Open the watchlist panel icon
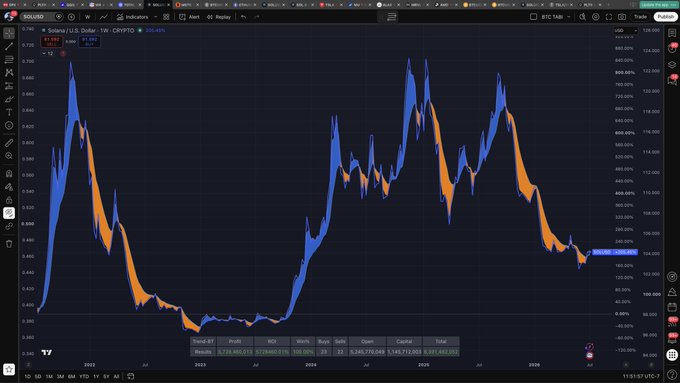680x383 pixels. pyautogui.click(x=672, y=33)
